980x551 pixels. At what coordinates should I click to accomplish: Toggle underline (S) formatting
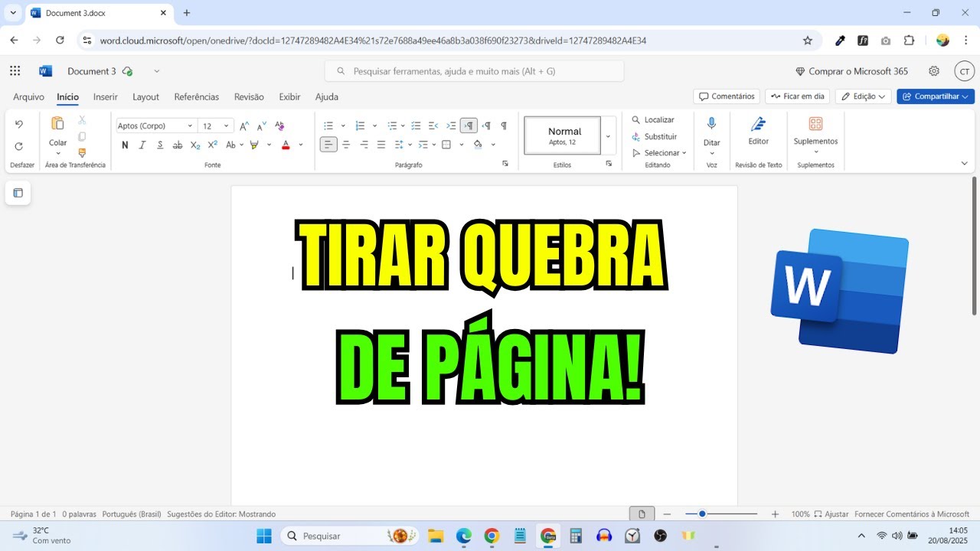click(160, 145)
